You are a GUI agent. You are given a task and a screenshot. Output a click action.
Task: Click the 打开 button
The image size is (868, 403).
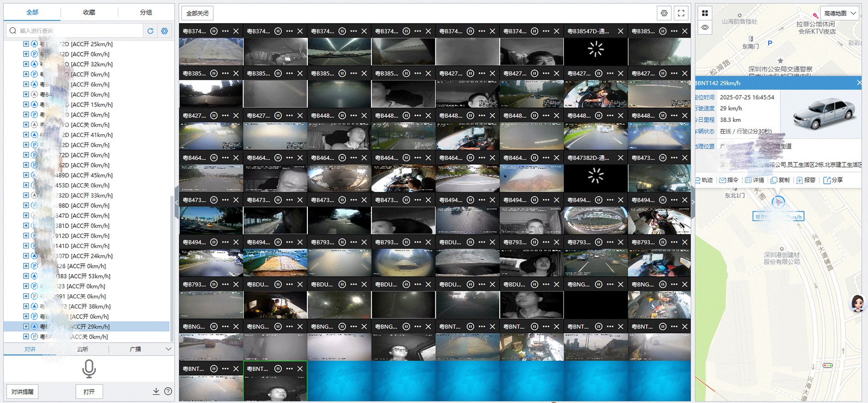pos(89,391)
